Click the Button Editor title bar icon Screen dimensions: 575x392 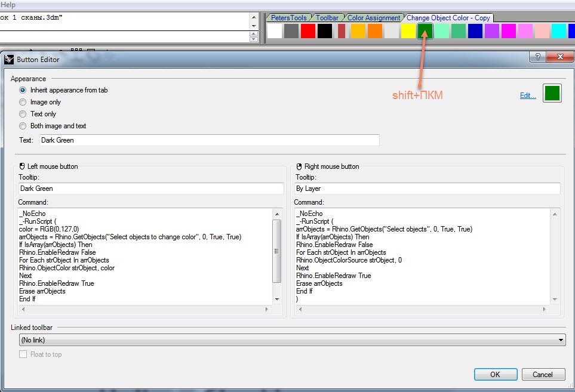pos(9,59)
